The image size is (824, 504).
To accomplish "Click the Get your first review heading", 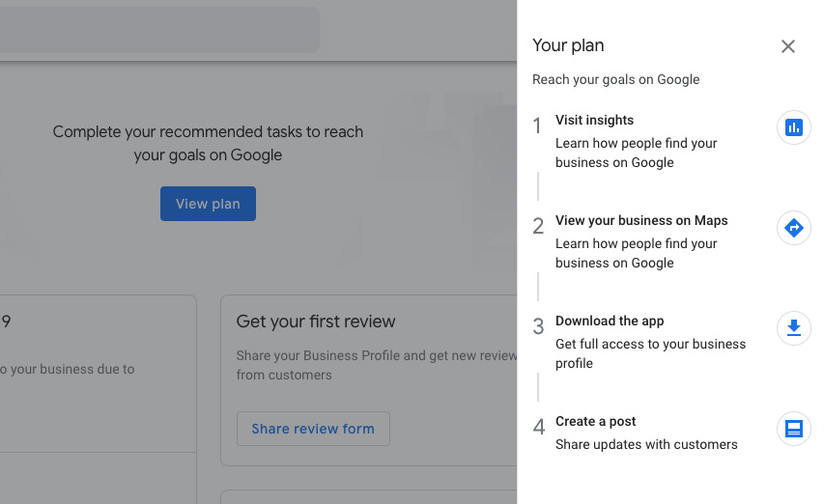I will [x=315, y=322].
